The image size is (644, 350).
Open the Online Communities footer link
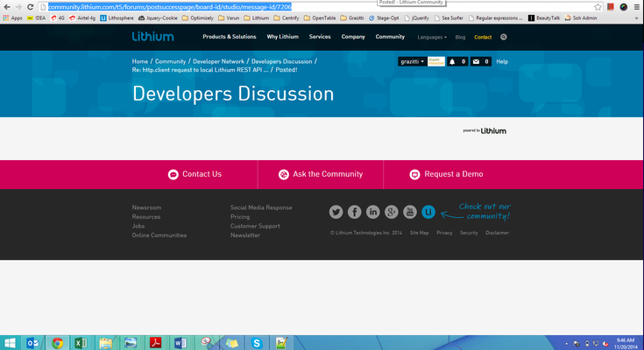pyautogui.click(x=159, y=235)
